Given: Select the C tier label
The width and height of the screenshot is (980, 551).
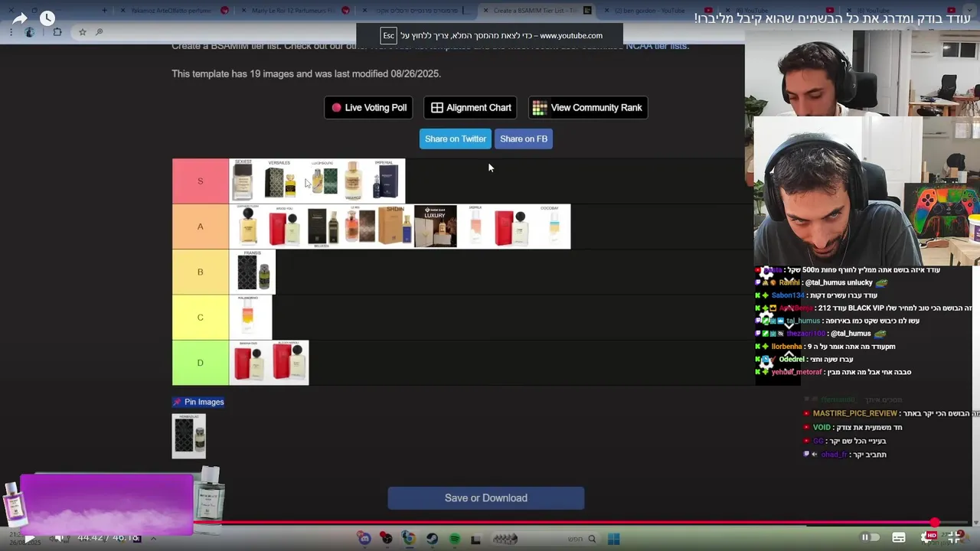Looking at the screenshot, I should (x=201, y=317).
